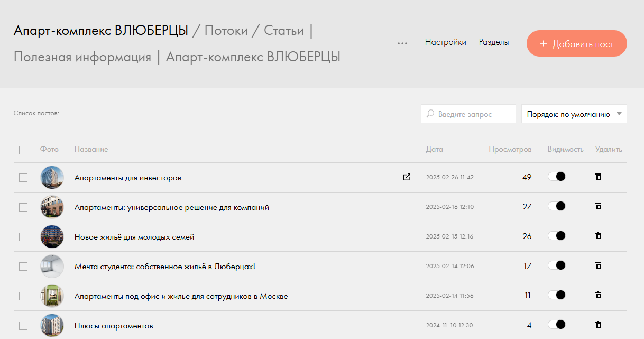Select all posts with header checkbox
This screenshot has height=339, width=644.
point(23,150)
